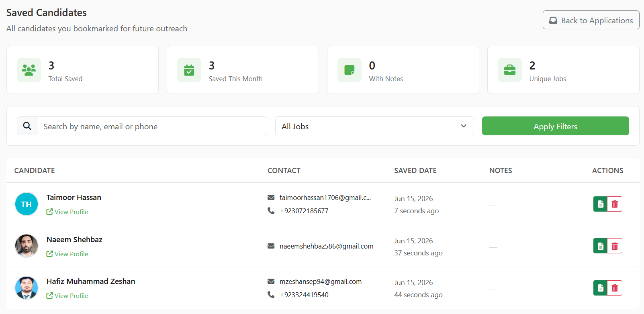Viewport: 644px width, 314px height.
Task: Open the document action for Hafiz Muhammad Zeshan
Action: coord(600,288)
